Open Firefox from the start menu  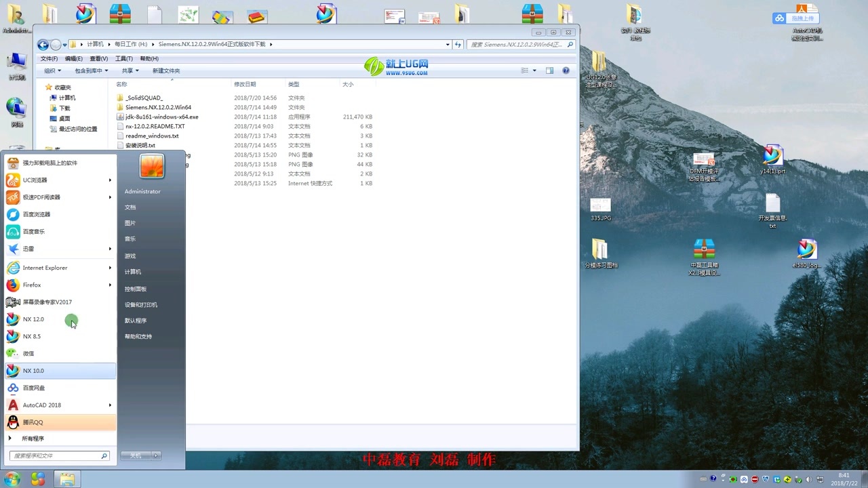tap(60, 285)
